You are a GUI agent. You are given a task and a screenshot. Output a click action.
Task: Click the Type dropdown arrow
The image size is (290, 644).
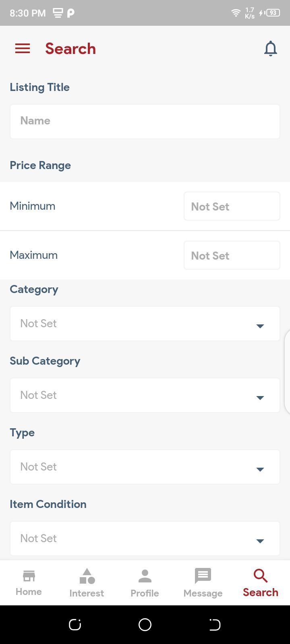tap(260, 469)
